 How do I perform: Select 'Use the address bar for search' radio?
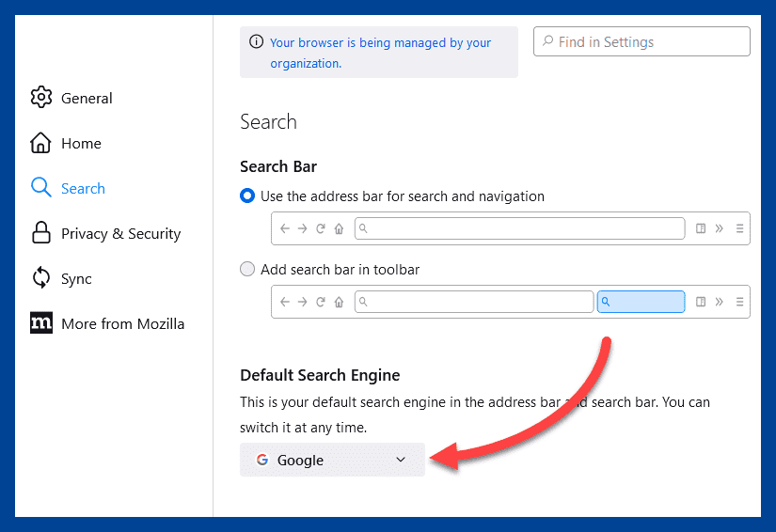pos(247,196)
